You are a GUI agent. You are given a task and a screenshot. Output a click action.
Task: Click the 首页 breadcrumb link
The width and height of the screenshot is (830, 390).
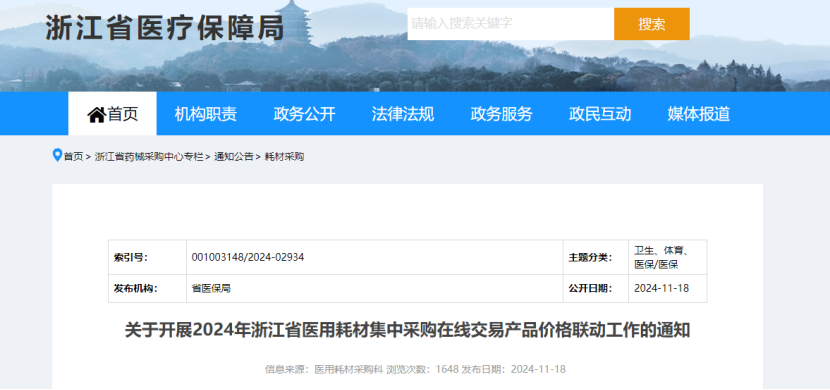74,157
